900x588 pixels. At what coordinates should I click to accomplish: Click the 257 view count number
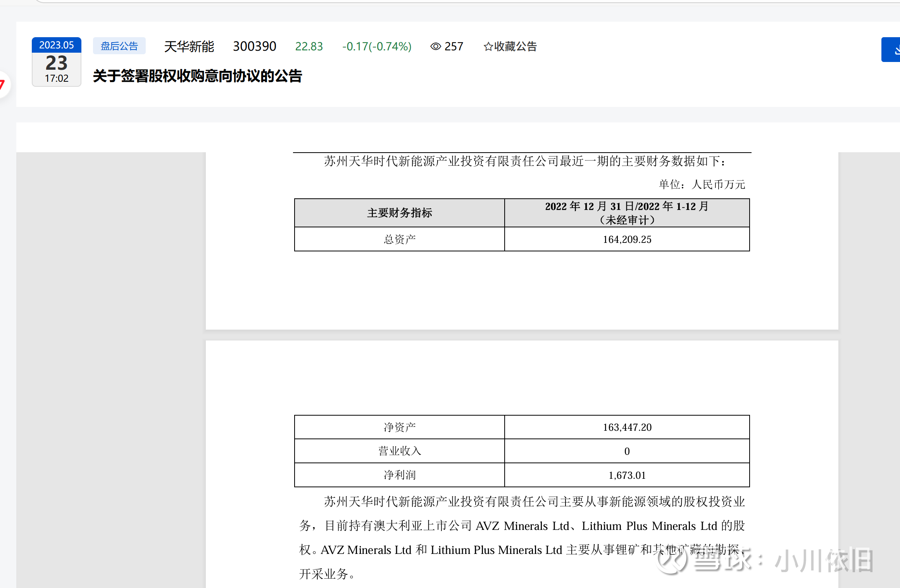tap(454, 46)
